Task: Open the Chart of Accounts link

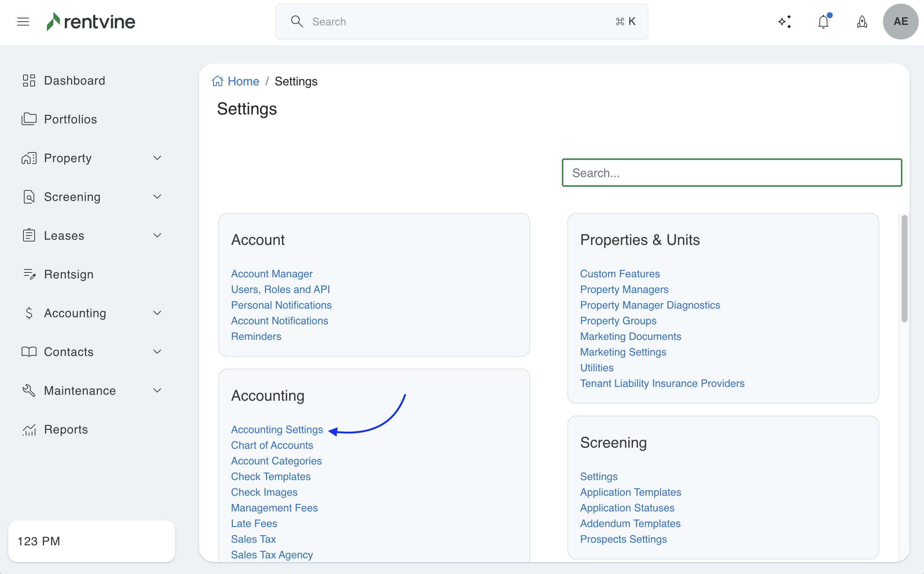Action: (272, 445)
